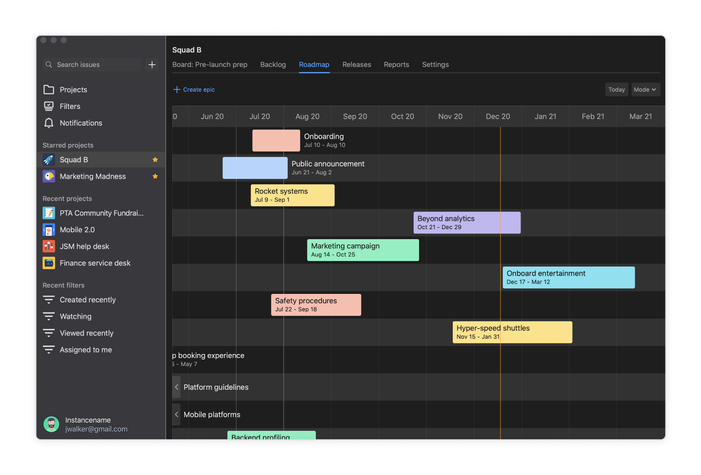Open Notifications bell icon
701x475 pixels.
[x=49, y=123]
